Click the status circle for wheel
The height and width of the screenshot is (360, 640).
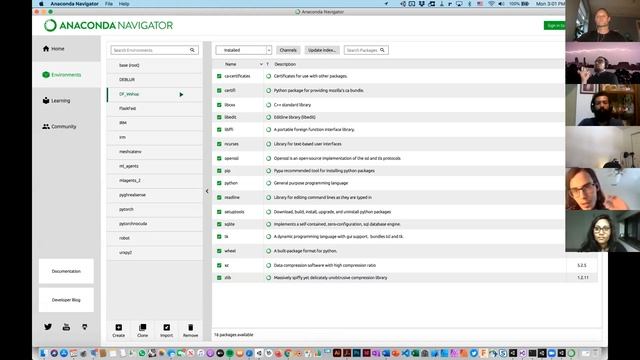(269, 251)
